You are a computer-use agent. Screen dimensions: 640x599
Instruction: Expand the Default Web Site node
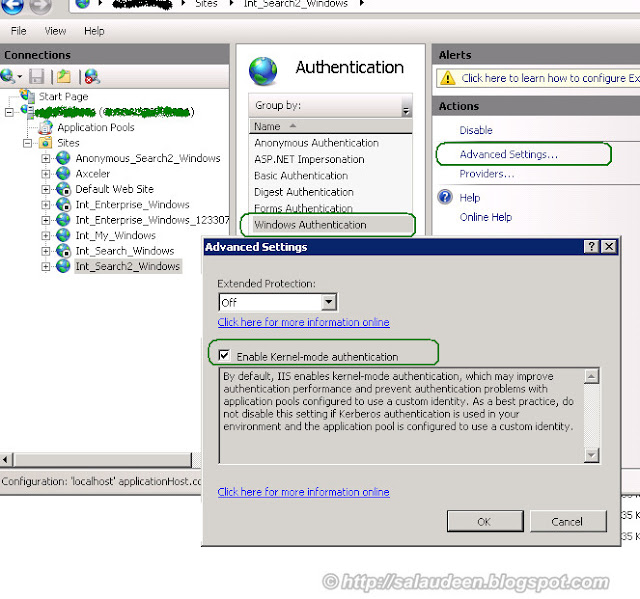[46, 189]
